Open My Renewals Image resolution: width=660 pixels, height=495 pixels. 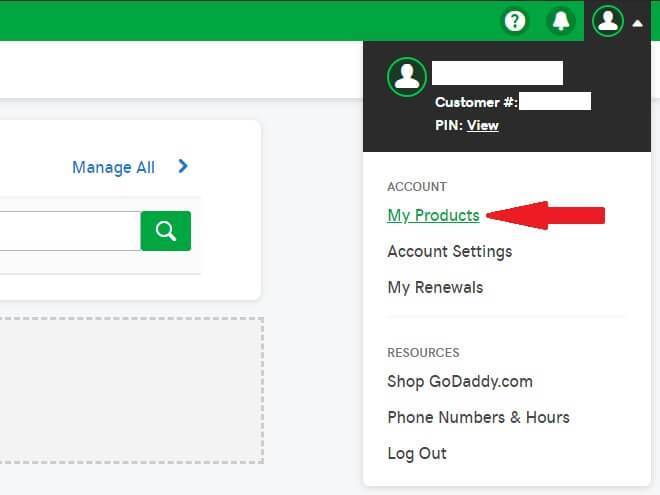(435, 287)
